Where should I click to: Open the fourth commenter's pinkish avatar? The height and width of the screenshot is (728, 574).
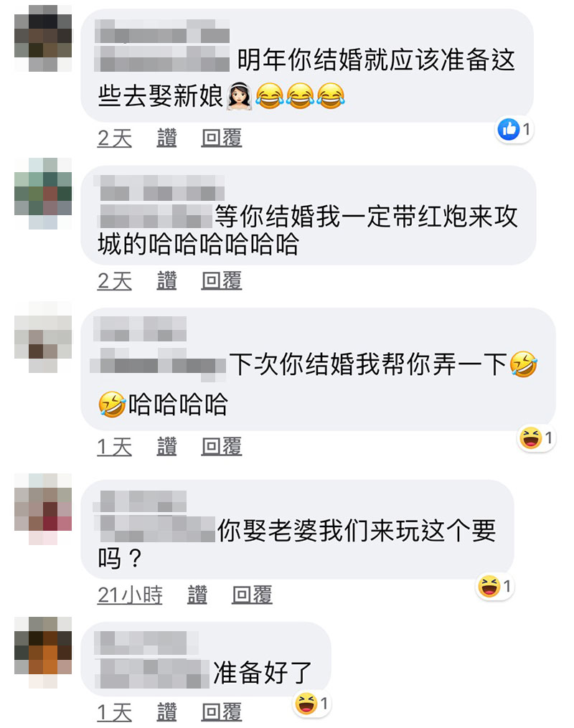[x=43, y=509]
